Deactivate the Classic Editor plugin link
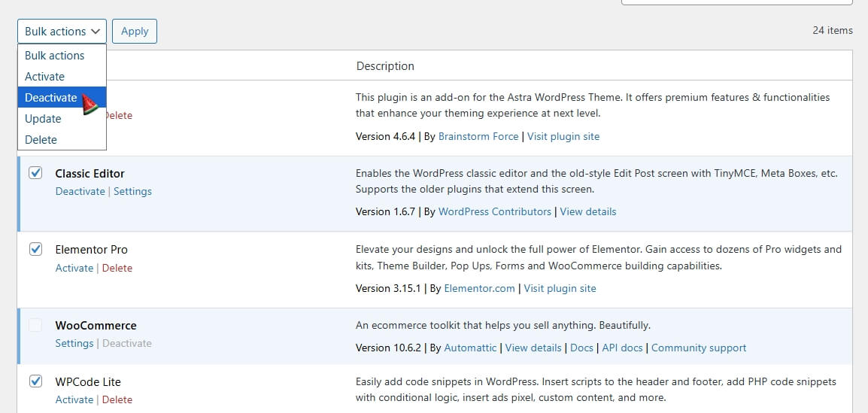This screenshot has height=413, width=868. pos(80,192)
